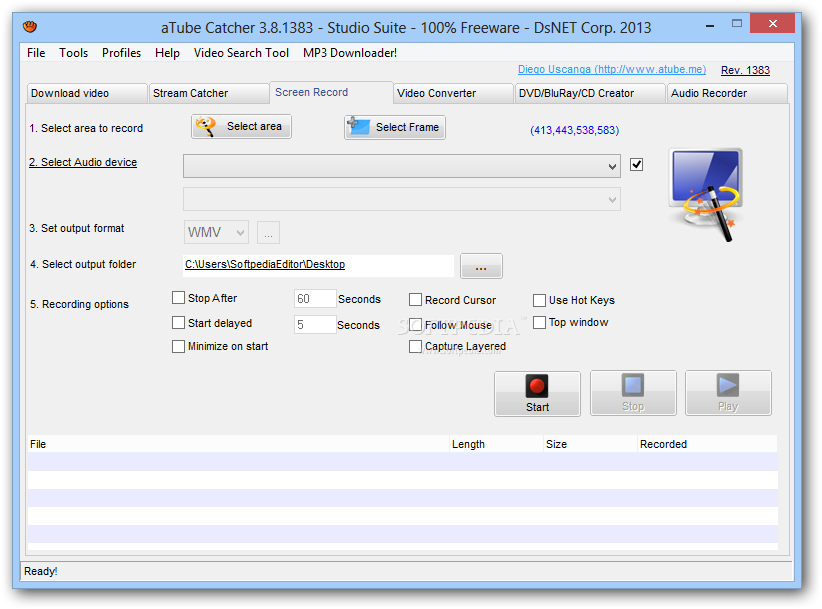
Task: Open the first audio device dropdown
Action: 402,166
